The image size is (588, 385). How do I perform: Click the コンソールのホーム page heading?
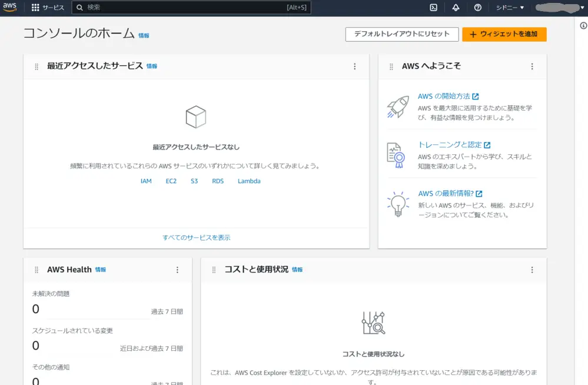[79, 34]
